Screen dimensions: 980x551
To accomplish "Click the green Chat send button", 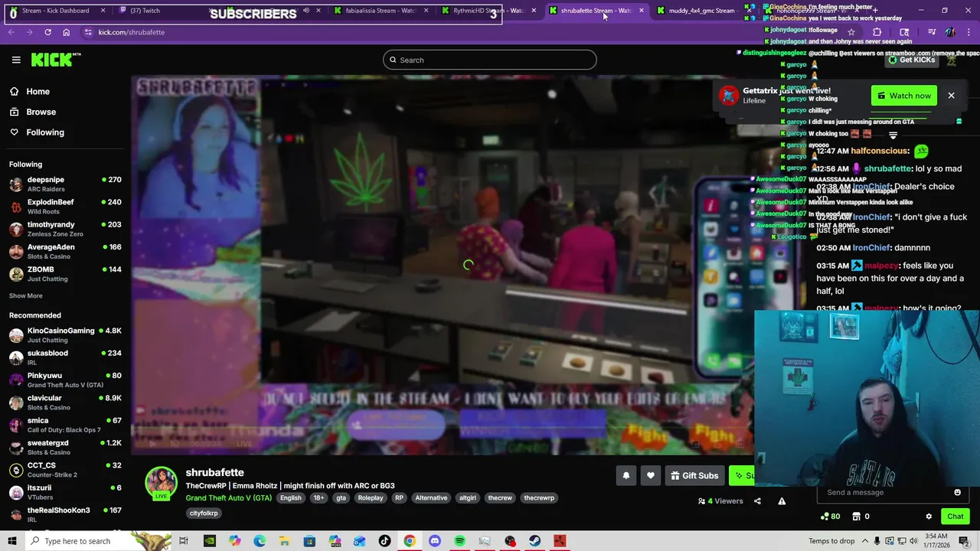I will click(x=955, y=517).
